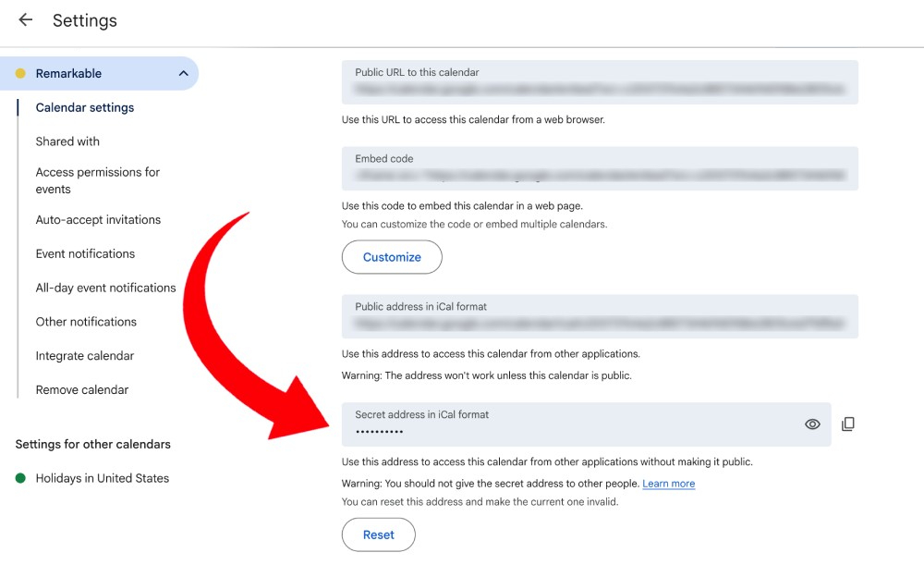The height and width of the screenshot is (565, 924).
Task: Click the Public URL to this calendar field
Action: pyautogui.click(x=600, y=82)
